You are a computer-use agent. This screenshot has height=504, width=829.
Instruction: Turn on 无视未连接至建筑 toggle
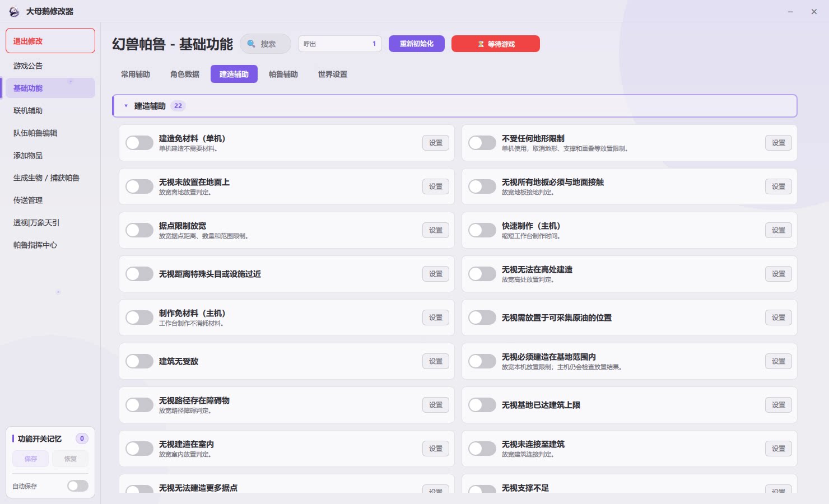tap(482, 449)
